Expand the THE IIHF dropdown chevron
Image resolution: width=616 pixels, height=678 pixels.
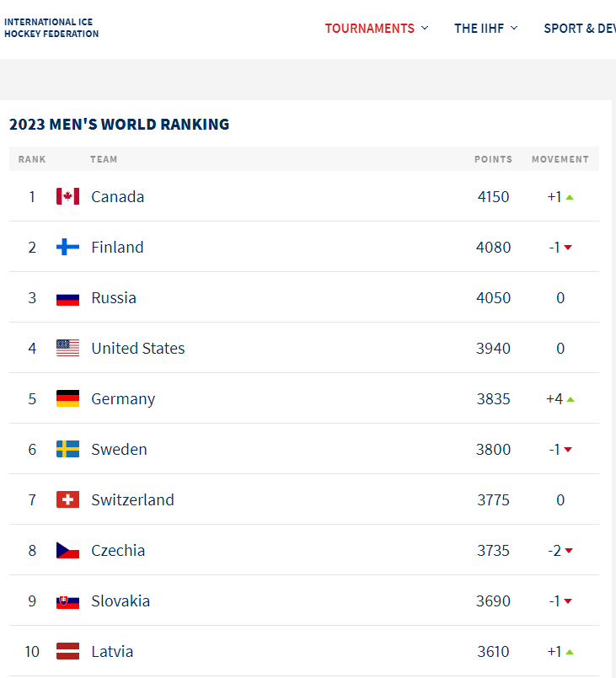coord(515,28)
